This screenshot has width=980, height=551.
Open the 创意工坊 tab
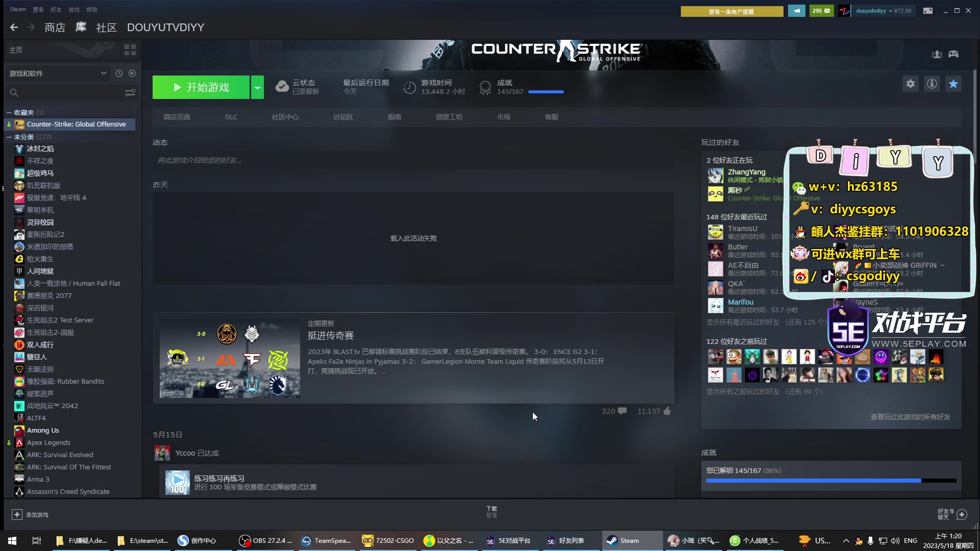[x=449, y=117]
